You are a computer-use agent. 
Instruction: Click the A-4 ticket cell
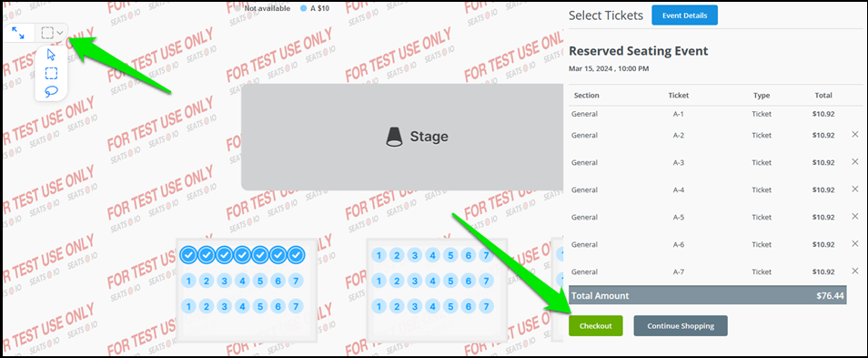click(x=679, y=189)
